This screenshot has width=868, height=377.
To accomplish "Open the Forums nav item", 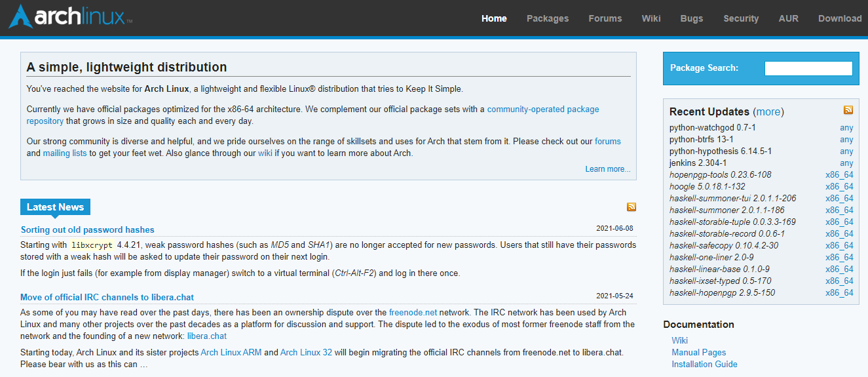I will tap(605, 18).
